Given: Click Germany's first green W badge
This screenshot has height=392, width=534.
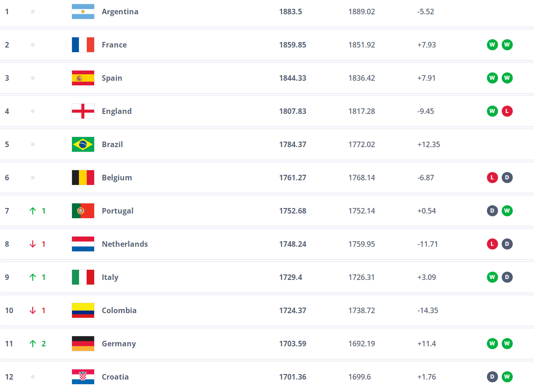Looking at the screenshot, I should coord(492,344).
